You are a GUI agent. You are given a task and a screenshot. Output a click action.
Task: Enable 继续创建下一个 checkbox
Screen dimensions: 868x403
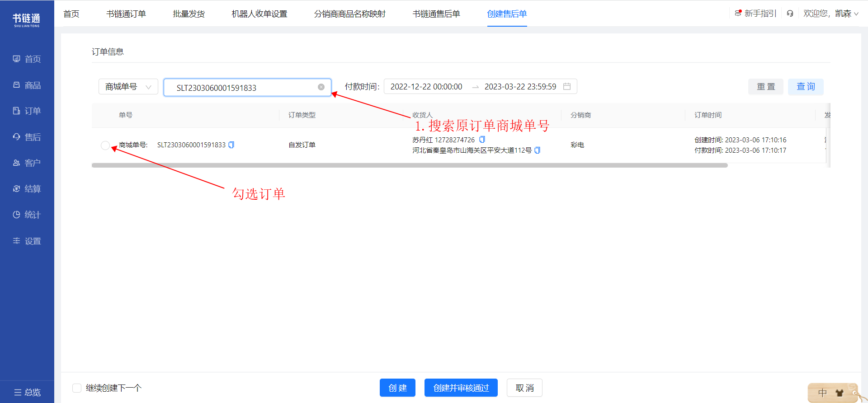pyautogui.click(x=77, y=388)
